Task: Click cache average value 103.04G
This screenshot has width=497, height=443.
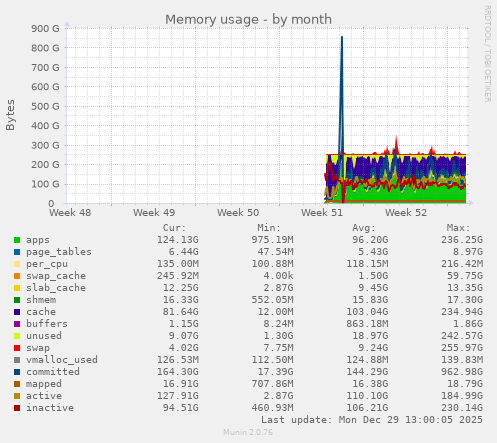Action: pos(367,312)
